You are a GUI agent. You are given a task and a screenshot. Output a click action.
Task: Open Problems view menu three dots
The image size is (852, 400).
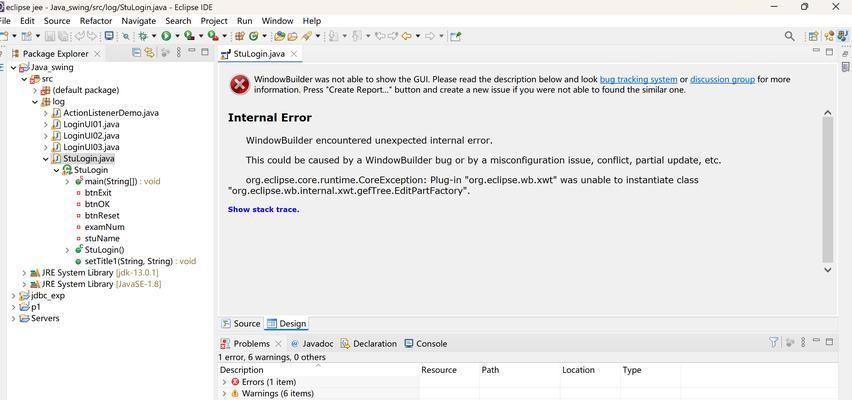pyautogui.click(x=803, y=342)
